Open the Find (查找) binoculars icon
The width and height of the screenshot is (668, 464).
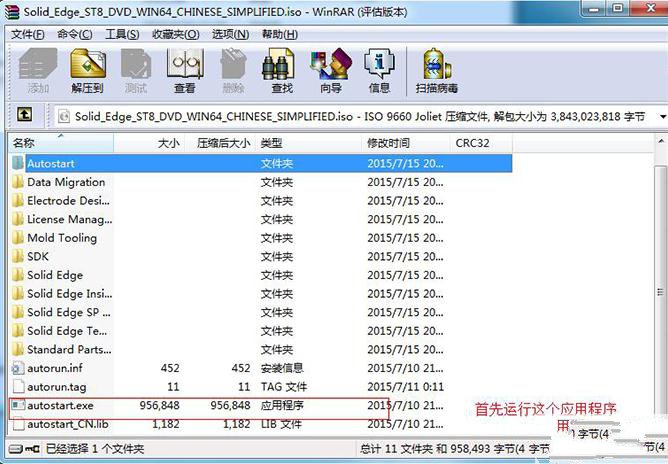pos(278,64)
